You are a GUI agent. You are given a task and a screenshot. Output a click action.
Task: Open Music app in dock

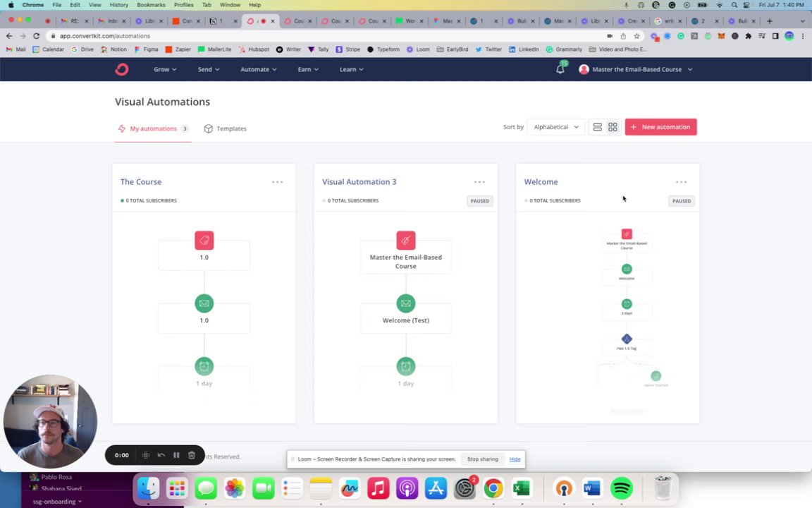(x=378, y=488)
